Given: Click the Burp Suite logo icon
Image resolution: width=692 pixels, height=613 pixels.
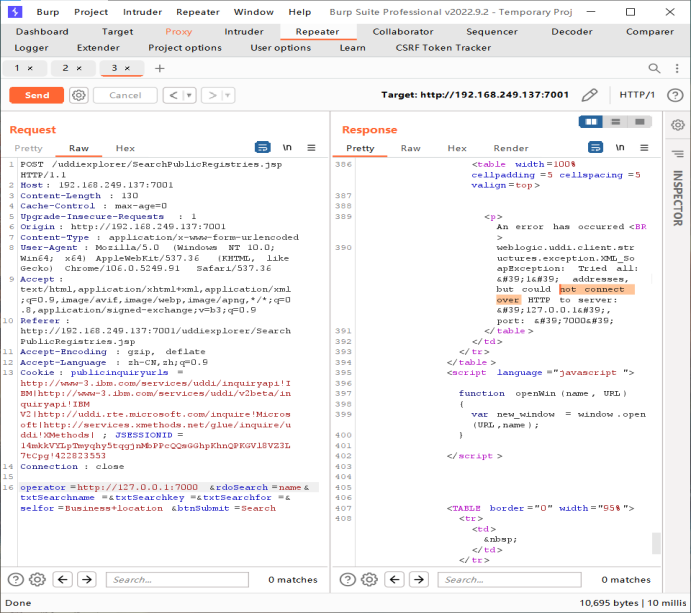Looking at the screenshot, I should pos(15,12).
